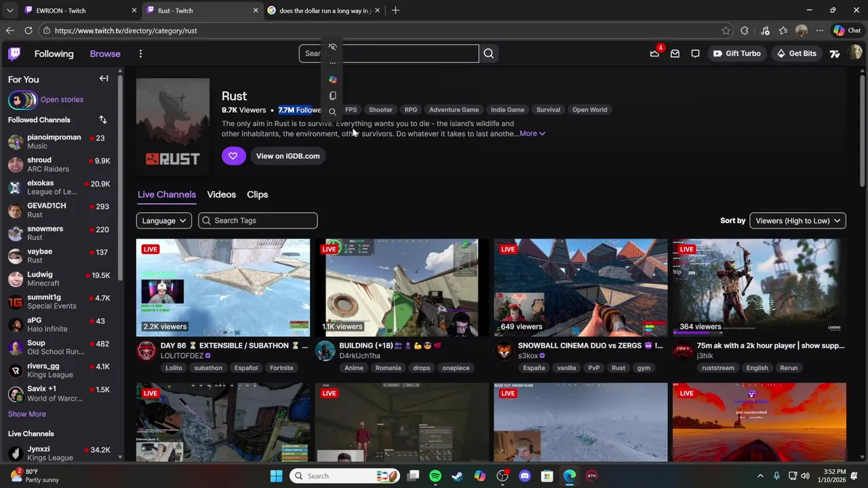
Task: Collapse the For You sidebar
Action: pyautogui.click(x=104, y=79)
